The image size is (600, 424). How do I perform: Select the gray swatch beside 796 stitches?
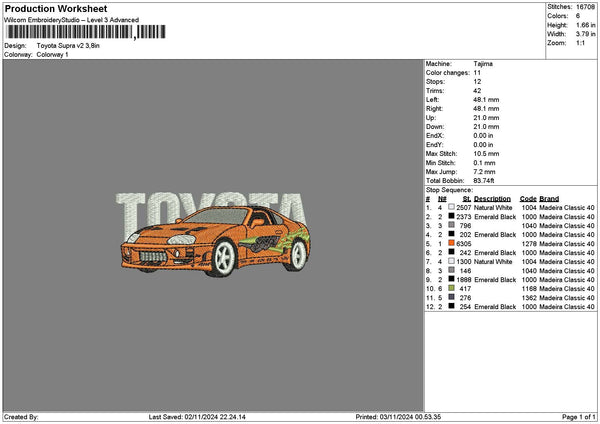pos(452,225)
